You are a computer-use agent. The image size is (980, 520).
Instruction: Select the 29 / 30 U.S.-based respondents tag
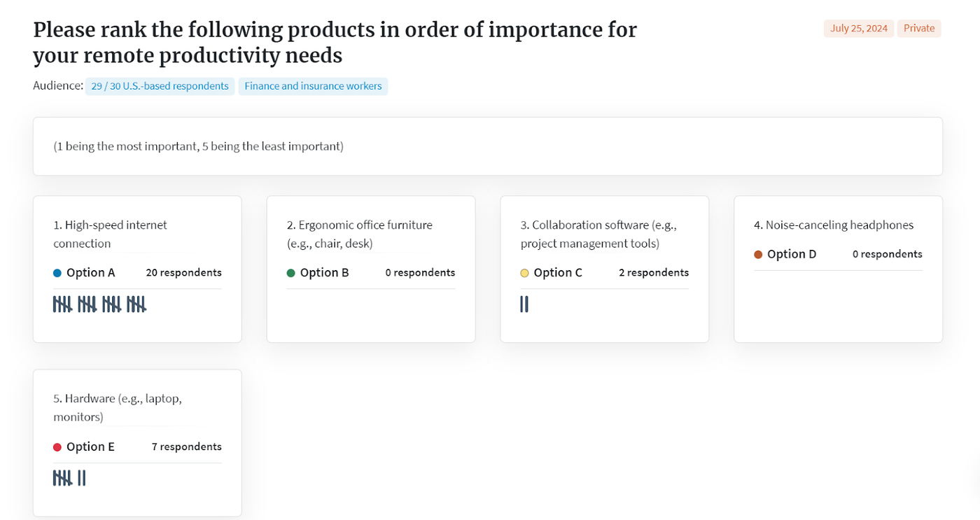tap(160, 86)
